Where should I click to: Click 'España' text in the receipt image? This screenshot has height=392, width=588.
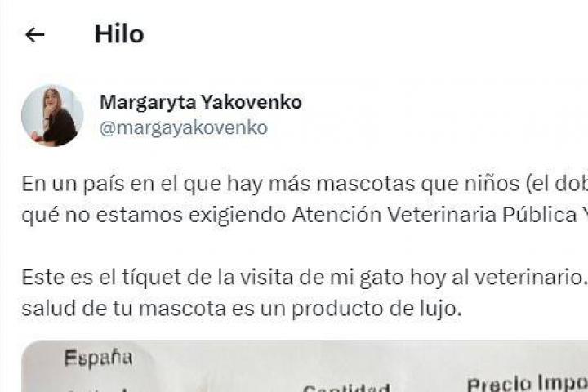[98, 358]
